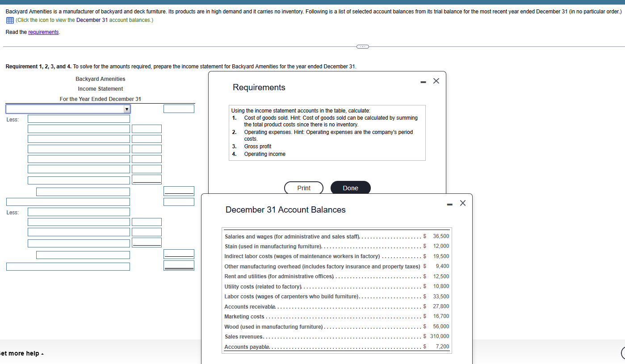This screenshot has height=364, width=625.
Task: Click requirement 3, Gross profit
Action: 258,146
